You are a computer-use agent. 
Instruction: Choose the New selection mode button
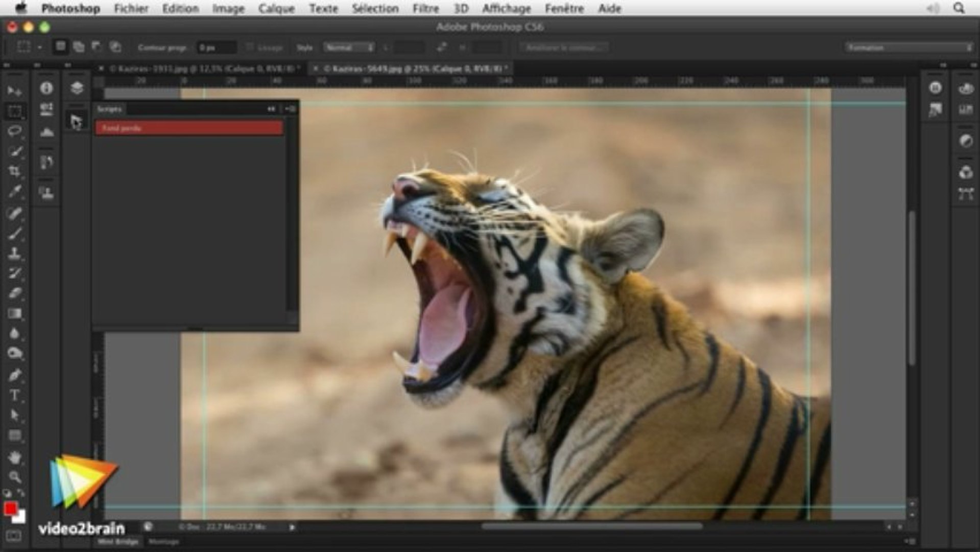click(x=60, y=47)
